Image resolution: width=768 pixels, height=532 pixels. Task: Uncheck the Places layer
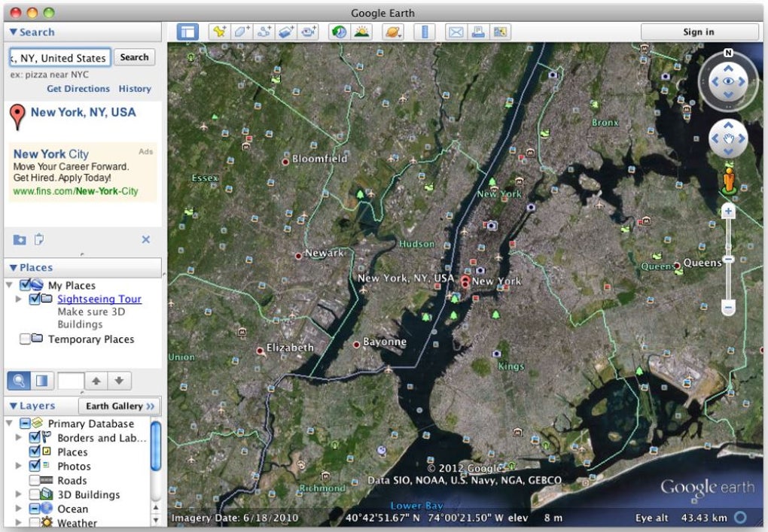coord(35,451)
